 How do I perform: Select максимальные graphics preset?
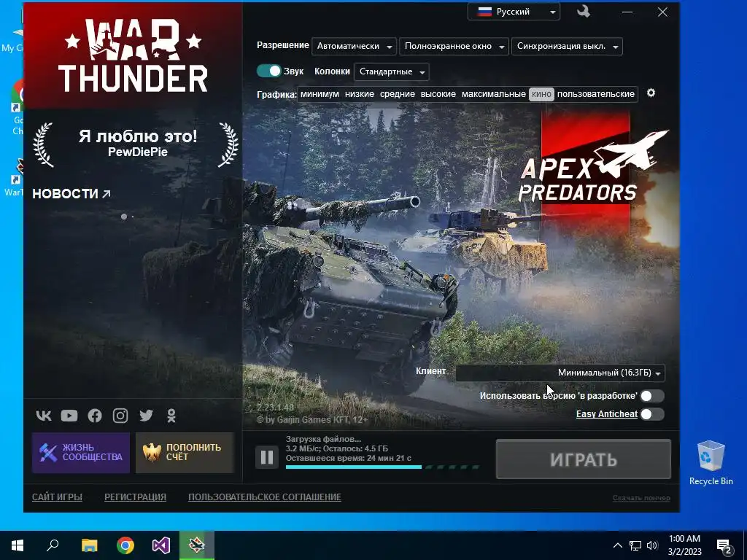coord(494,94)
